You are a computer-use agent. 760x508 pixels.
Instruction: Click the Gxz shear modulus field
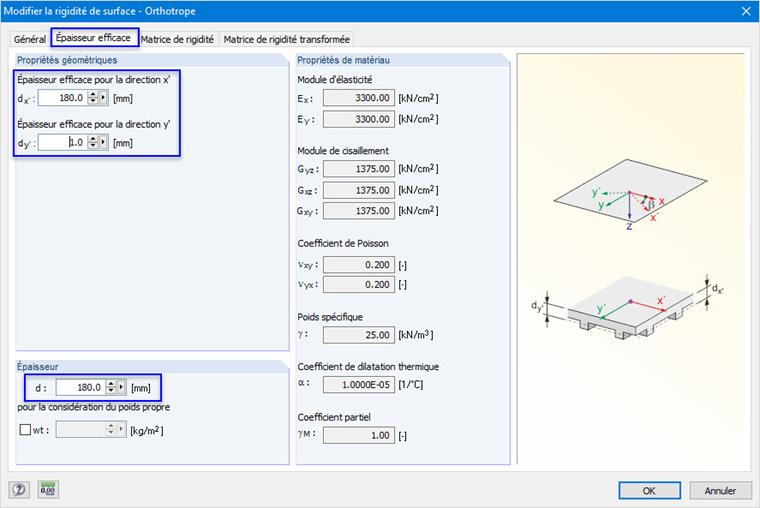click(x=359, y=190)
